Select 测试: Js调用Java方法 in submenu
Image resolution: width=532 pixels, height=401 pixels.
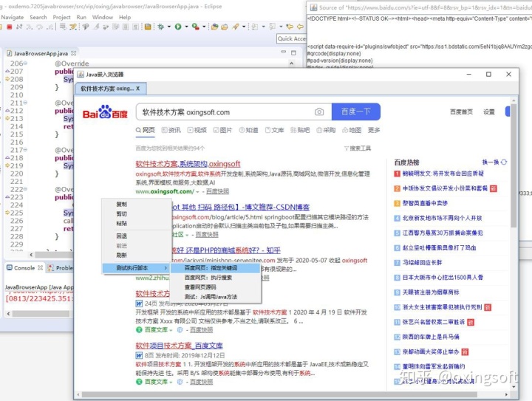pyautogui.click(x=216, y=297)
